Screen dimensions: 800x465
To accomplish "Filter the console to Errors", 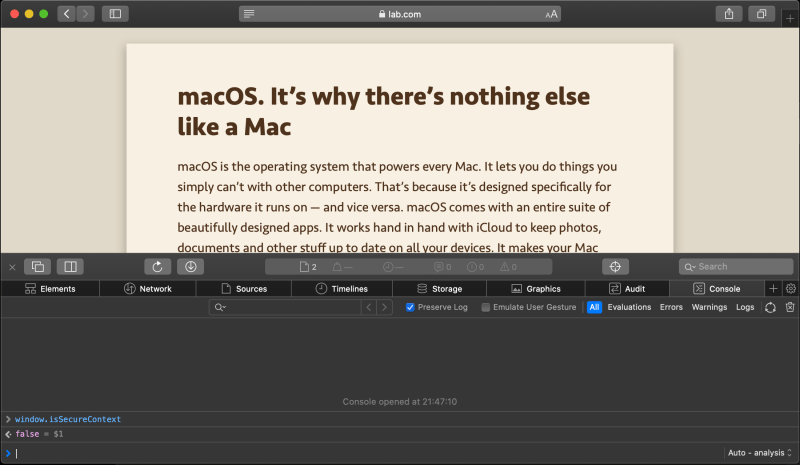I will [x=671, y=307].
